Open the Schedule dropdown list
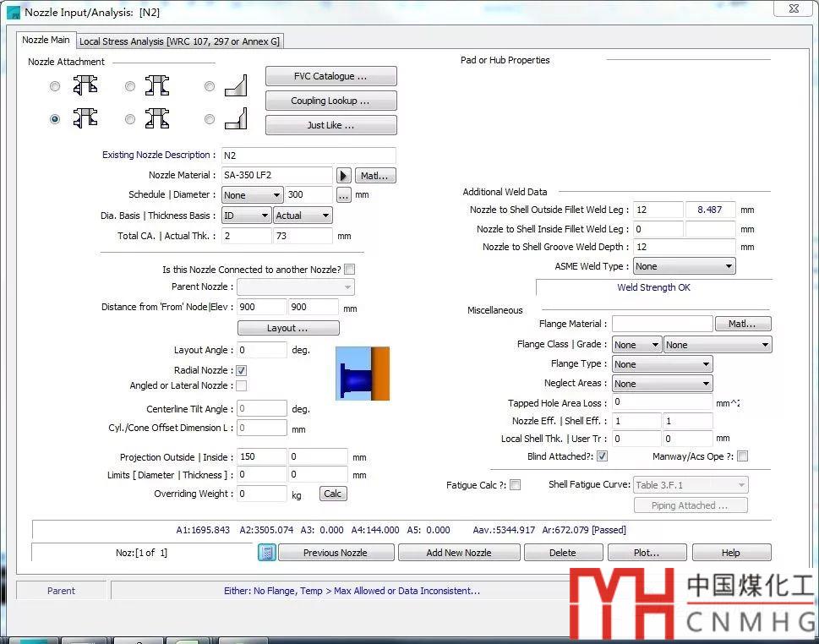The width and height of the screenshot is (819, 644). [x=251, y=195]
